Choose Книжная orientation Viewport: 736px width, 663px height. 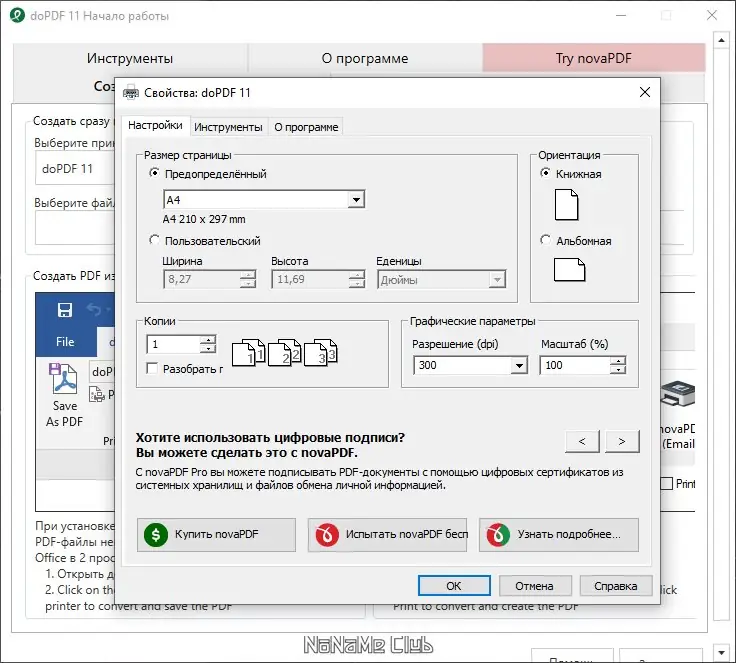[545, 173]
